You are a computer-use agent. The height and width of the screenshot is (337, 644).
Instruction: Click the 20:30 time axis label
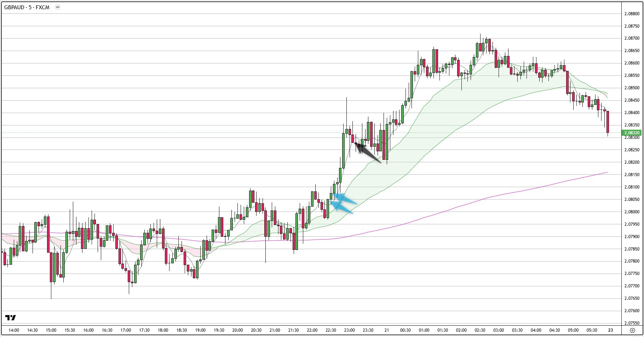(256, 330)
